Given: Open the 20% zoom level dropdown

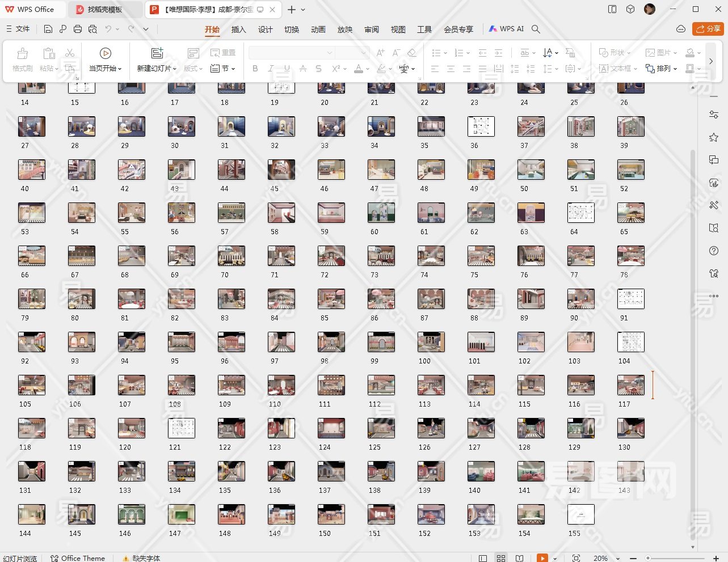Looking at the screenshot, I should 604,558.
